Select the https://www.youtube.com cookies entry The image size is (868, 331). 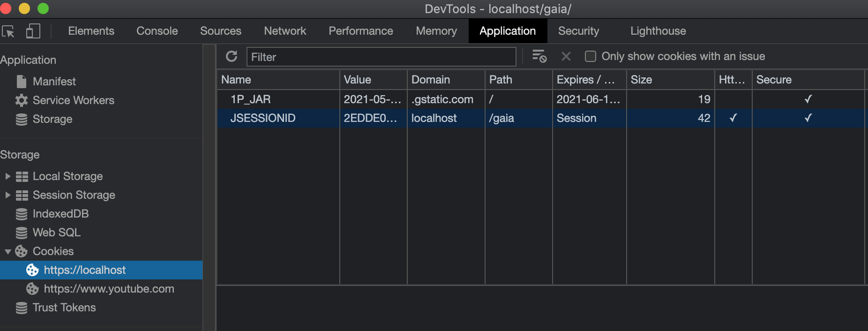pos(109,289)
